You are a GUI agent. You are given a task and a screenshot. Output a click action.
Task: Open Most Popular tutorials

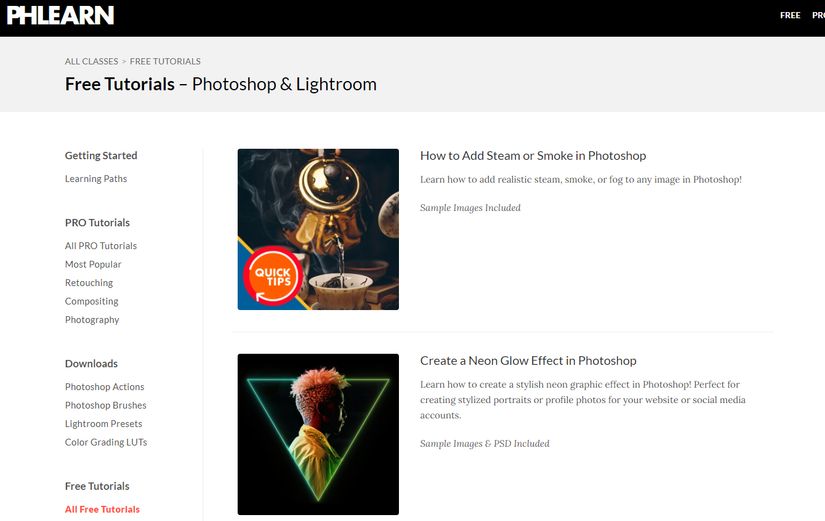click(x=93, y=264)
